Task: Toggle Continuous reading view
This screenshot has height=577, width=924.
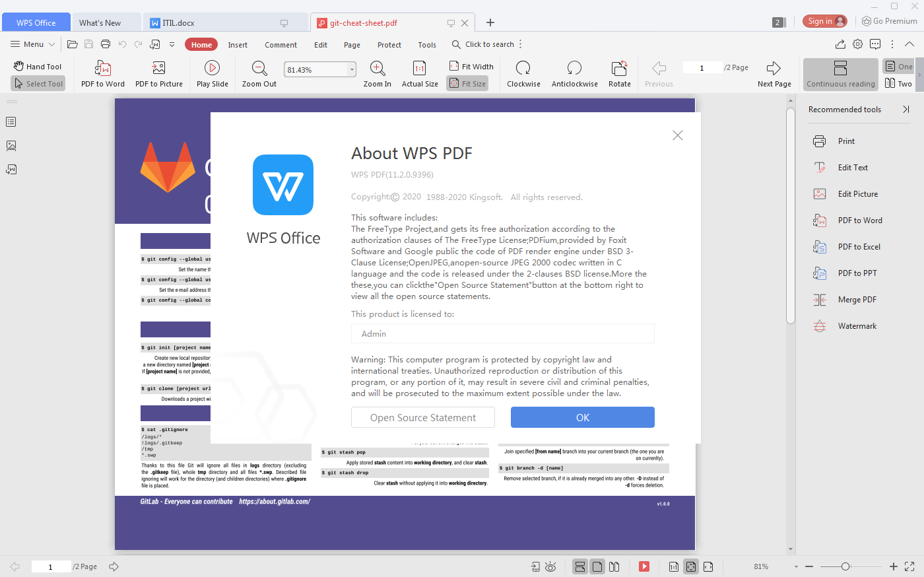Action: (x=840, y=74)
